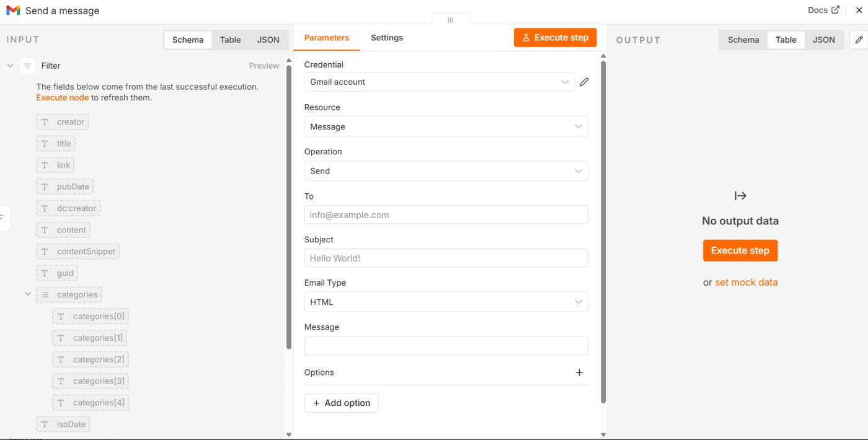Click the output arrow icon above No output data
Screen dimensions: 868x440
[740, 196]
